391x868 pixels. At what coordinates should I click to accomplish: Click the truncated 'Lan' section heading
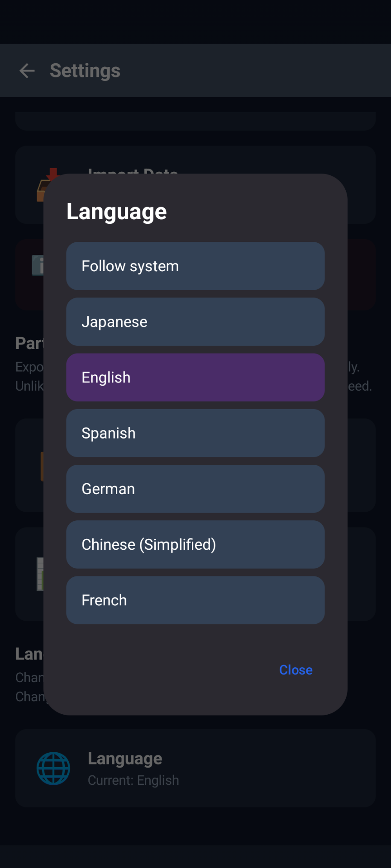point(29,654)
